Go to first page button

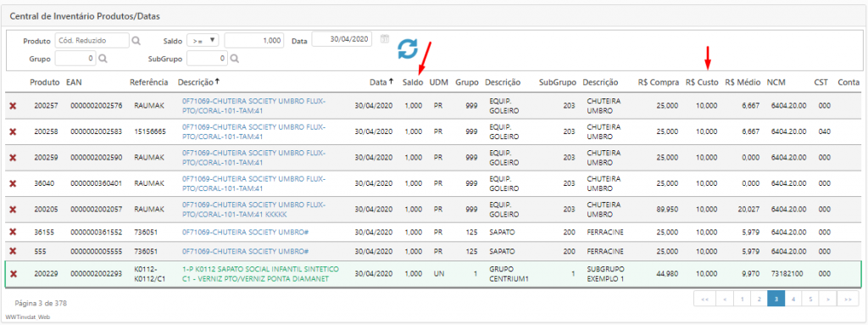click(x=704, y=299)
